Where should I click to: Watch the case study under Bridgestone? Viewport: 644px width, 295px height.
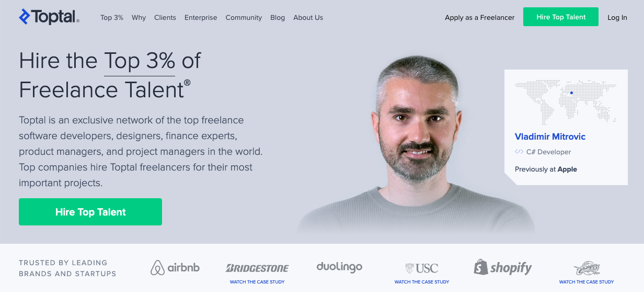pyautogui.click(x=257, y=282)
